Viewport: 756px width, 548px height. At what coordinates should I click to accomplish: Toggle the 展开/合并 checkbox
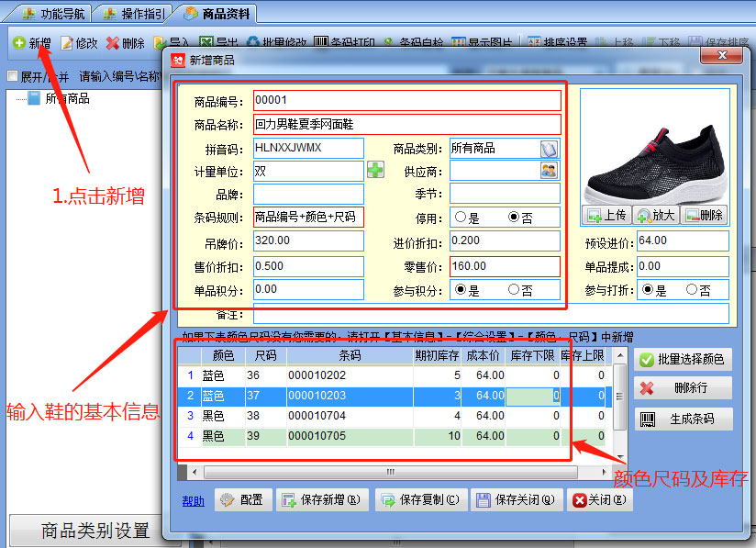[13, 76]
